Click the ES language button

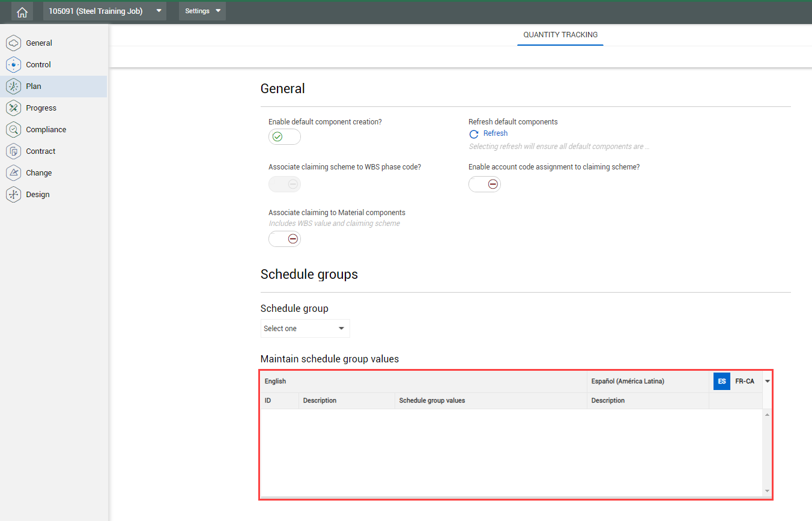point(721,382)
